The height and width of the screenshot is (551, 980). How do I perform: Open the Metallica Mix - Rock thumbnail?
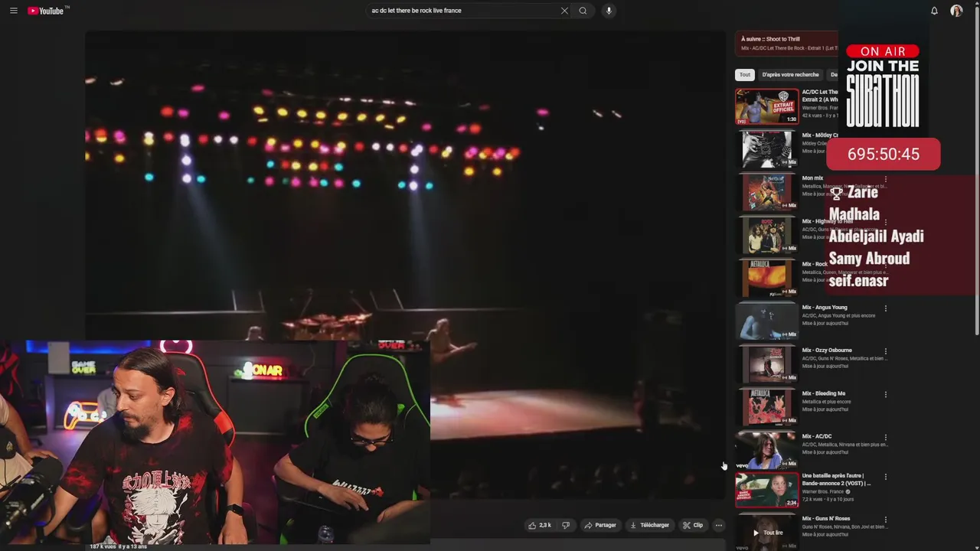click(767, 278)
